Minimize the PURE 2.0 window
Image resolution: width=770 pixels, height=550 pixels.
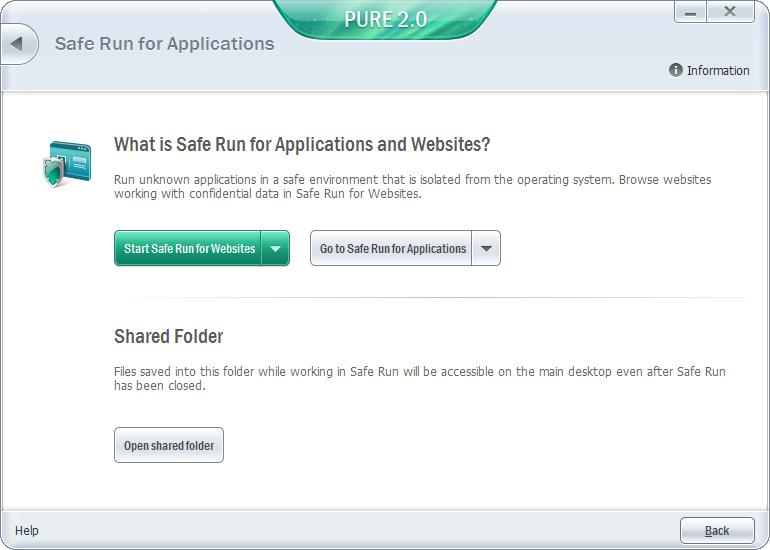[x=690, y=12]
